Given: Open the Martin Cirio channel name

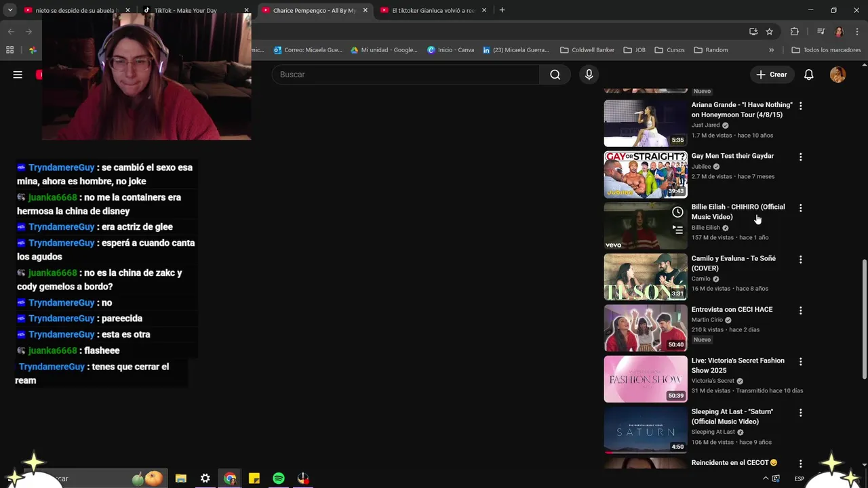Looking at the screenshot, I should [x=707, y=320].
